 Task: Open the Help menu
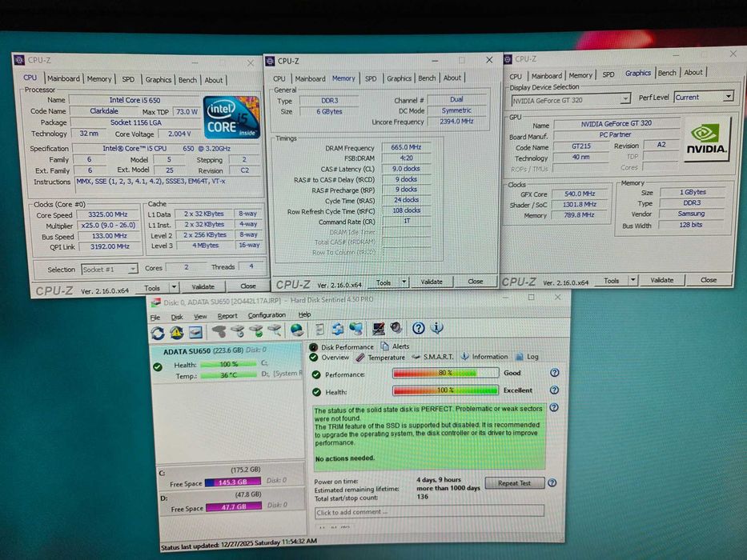click(x=304, y=314)
